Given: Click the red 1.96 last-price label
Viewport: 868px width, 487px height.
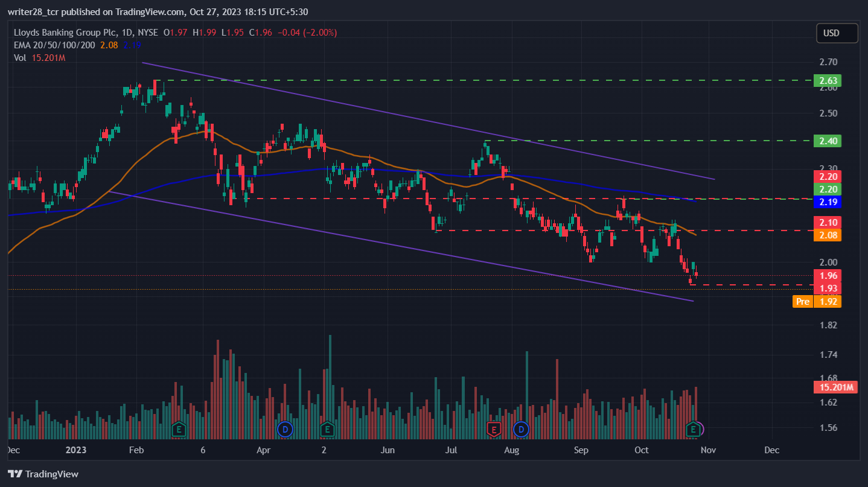Looking at the screenshot, I should pyautogui.click(x=827, y=275).
